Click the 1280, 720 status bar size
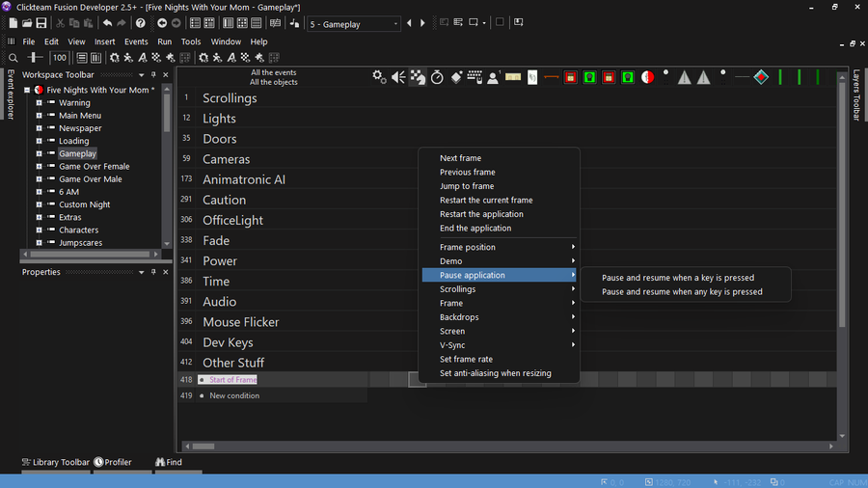 [x=667, y=482]
